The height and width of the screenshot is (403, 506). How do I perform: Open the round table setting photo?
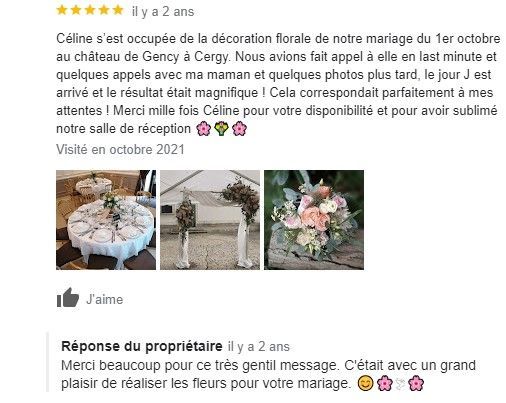[x=106, y=220]
